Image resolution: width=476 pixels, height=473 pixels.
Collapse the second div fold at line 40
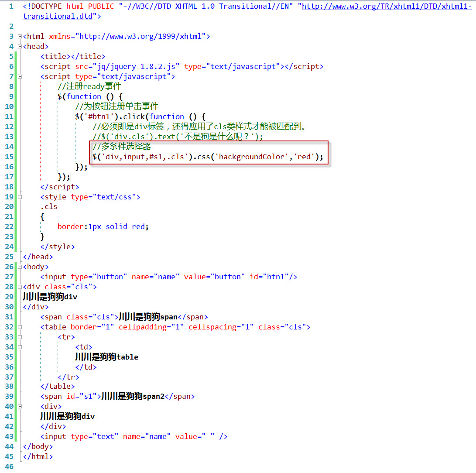[x=20, y=406]
